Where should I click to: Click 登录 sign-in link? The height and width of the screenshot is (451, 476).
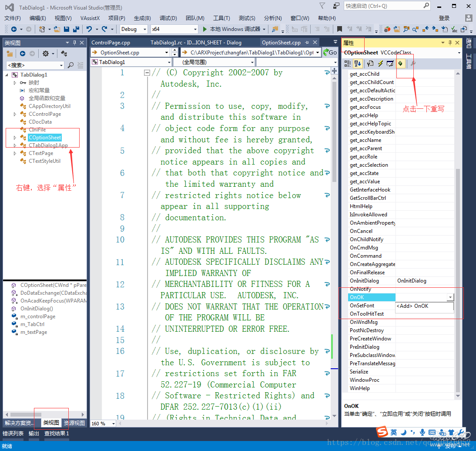[x=444, y=18]
